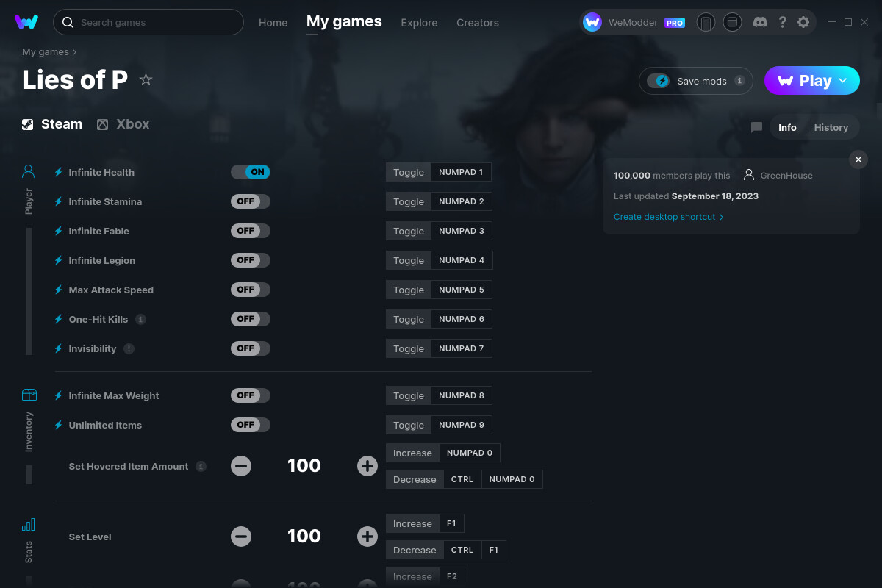
Task: Enable Max Attack Speed toggle
Action: [251, 290]
